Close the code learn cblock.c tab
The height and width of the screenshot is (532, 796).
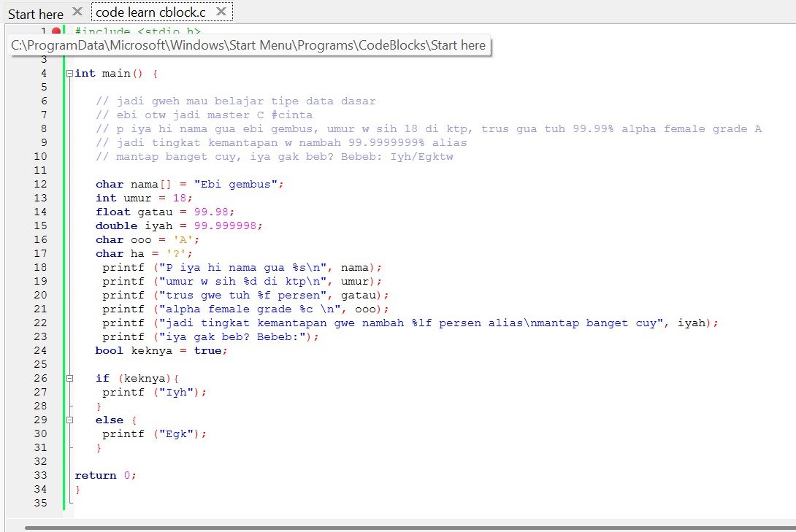coord(221,11)
